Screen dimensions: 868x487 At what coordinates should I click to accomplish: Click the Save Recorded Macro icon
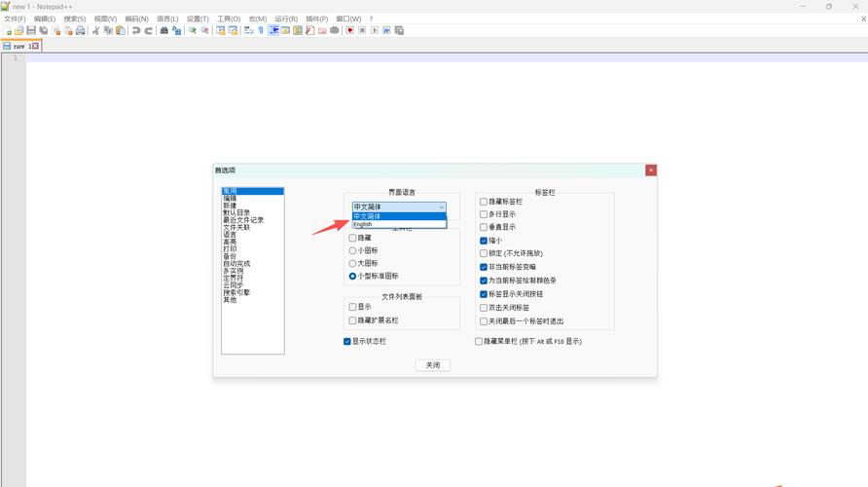click(x=399, y=30)
